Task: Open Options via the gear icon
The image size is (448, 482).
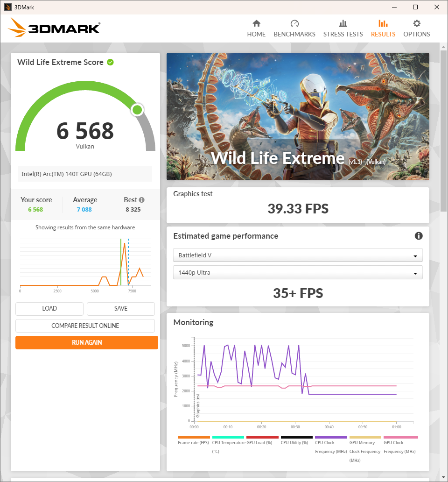Action: click(x=417, y=23)
